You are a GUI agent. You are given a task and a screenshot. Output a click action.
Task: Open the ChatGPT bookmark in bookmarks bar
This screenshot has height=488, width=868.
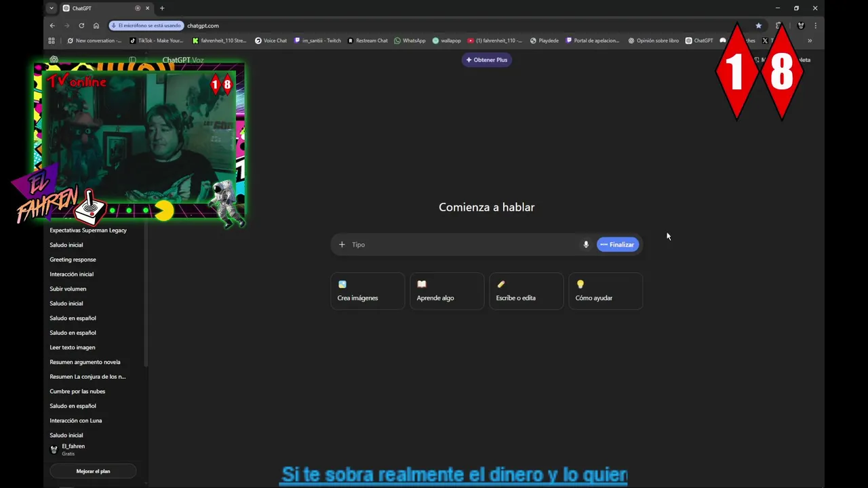[699, 41]
